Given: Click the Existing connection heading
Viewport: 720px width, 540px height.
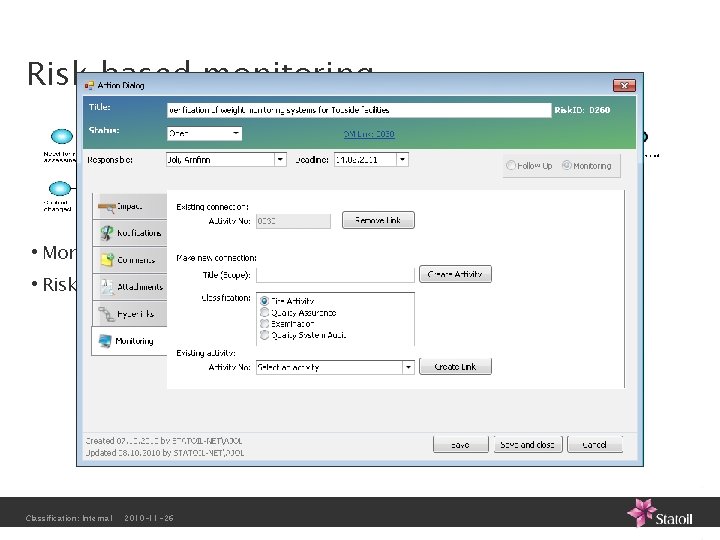Looking at the screenshot, I should [x=213, y=207].
